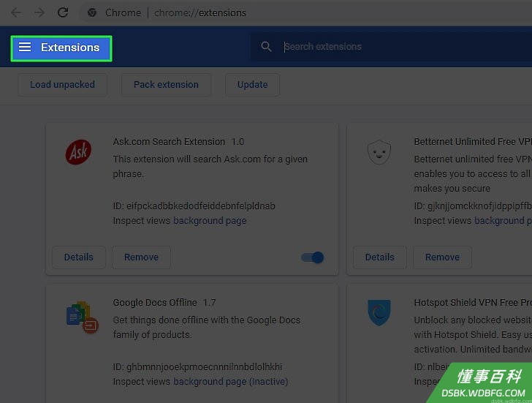The height and width of the screenshot is (403, 532).
Task: Open Details for Betternet extension
Action: coord(380,257)
